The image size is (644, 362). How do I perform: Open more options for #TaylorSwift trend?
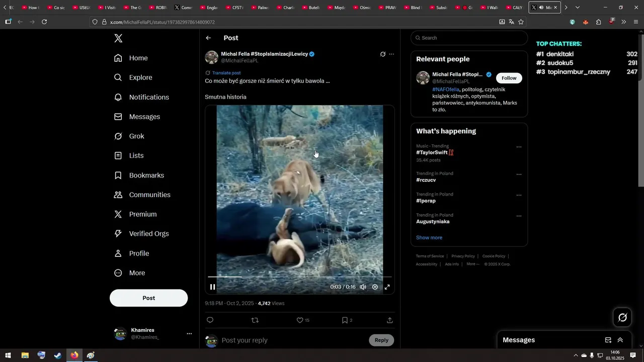[x=519, y=147]
